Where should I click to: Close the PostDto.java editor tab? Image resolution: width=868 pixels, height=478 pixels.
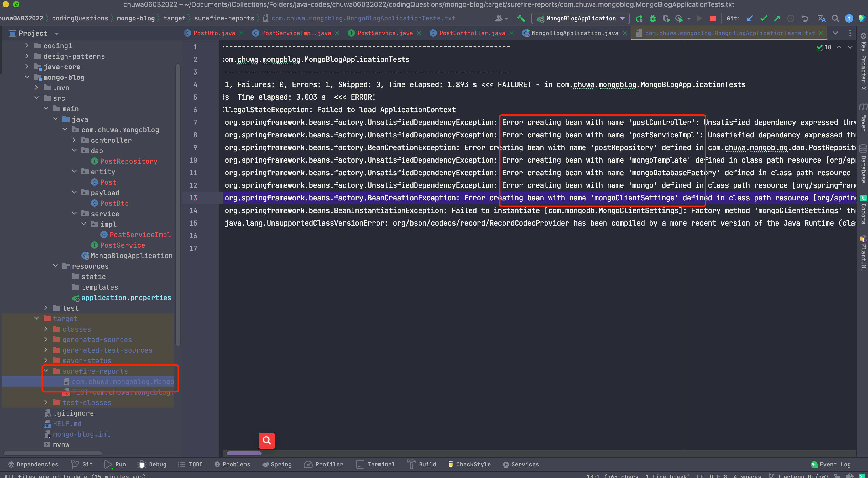pos(242,33)
